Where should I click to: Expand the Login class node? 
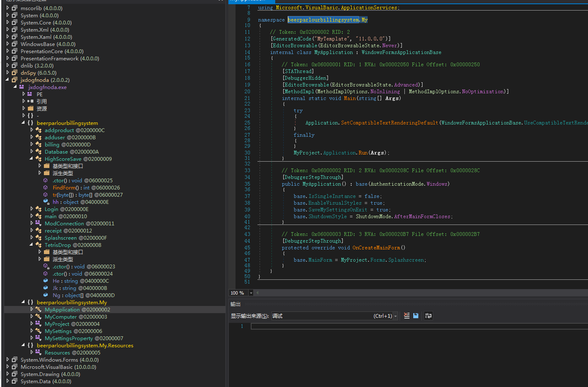coord(32,209)
